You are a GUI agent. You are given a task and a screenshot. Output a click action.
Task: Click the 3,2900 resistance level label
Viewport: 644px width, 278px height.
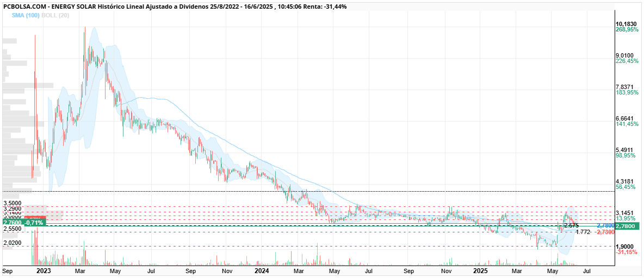coord(12,208)
